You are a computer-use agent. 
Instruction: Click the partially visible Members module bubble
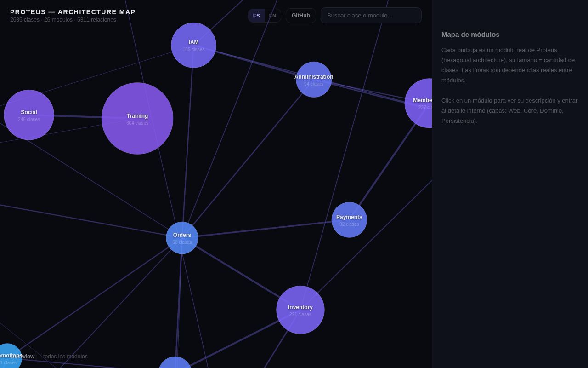[418, 103]
